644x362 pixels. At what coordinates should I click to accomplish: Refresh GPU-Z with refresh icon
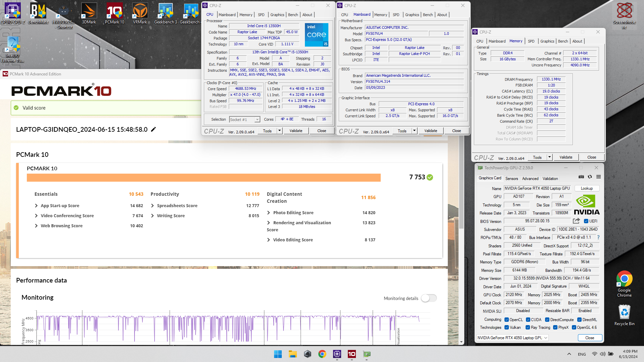pyautogui.click(x=590, y=177)
